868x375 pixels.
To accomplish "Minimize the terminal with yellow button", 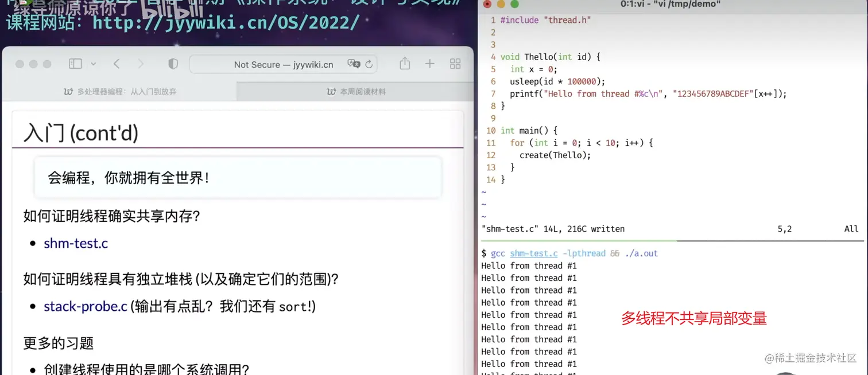I will (501, 4).
